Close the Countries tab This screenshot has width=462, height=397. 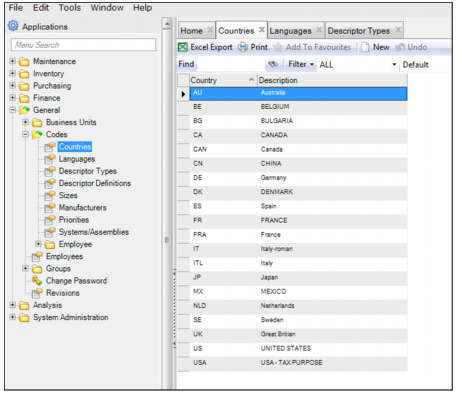pyautogui.click(x=262, y=30)
